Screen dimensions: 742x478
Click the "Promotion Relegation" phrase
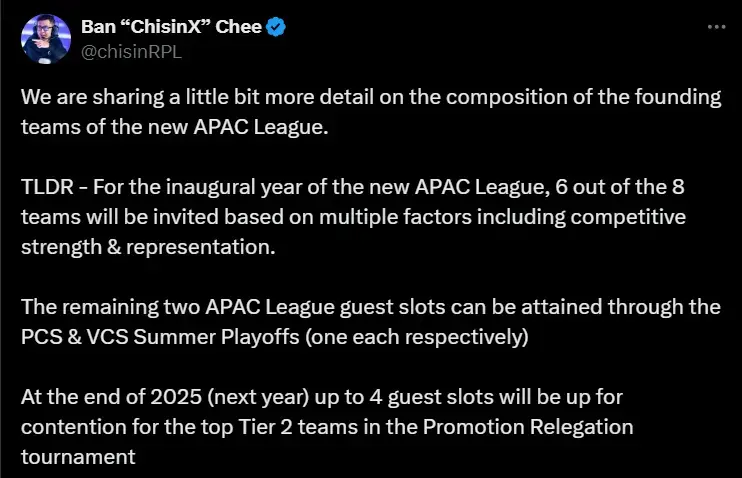[x=528, y=427]
